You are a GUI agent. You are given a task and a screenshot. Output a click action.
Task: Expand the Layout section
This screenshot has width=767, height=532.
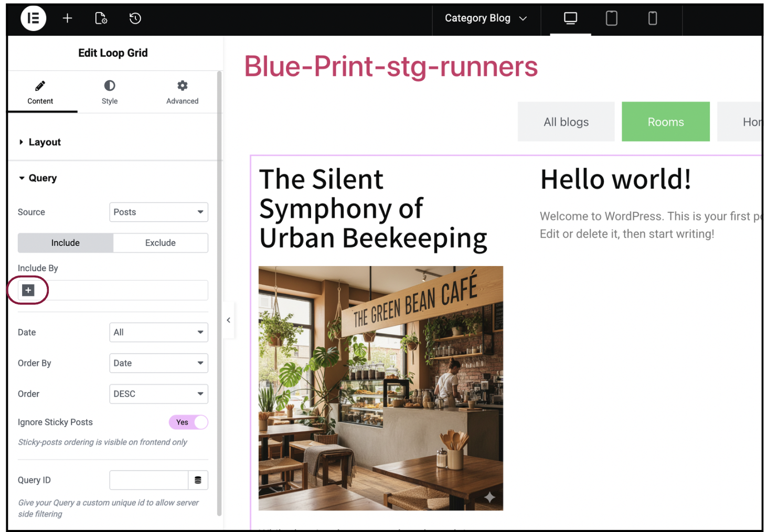click(45, 142)
